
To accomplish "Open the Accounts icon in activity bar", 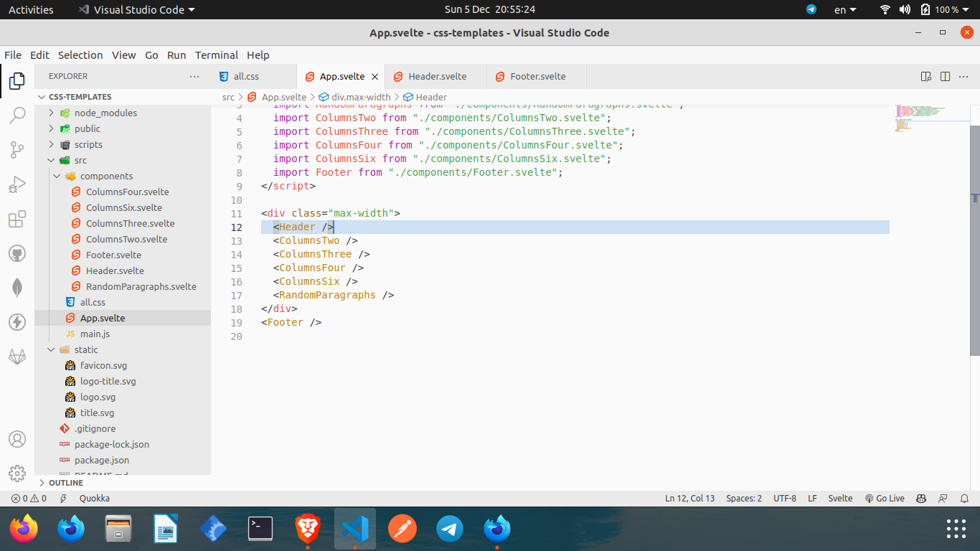I will coord(17,439).
